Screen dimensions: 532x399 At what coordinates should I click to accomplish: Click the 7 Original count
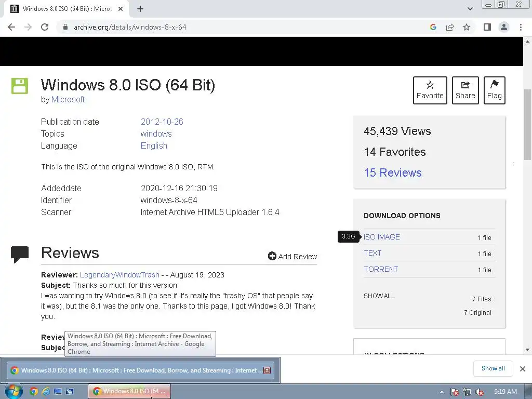(477, 312)
